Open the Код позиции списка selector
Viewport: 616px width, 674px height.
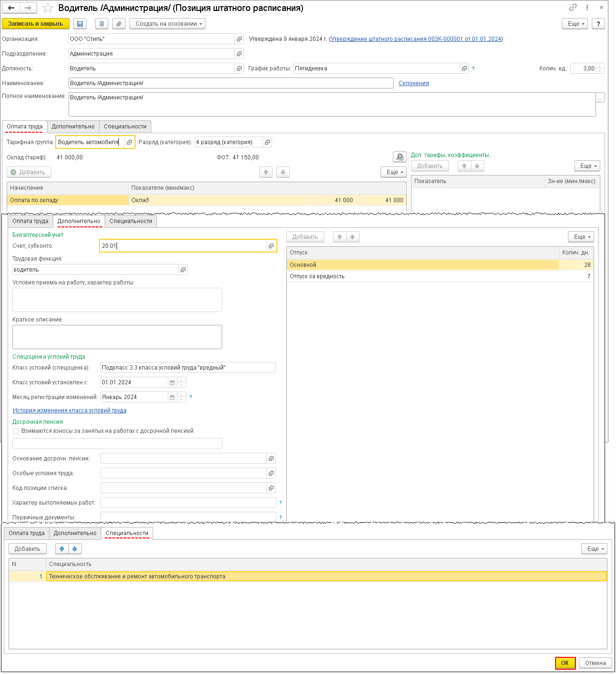(271, 488)
